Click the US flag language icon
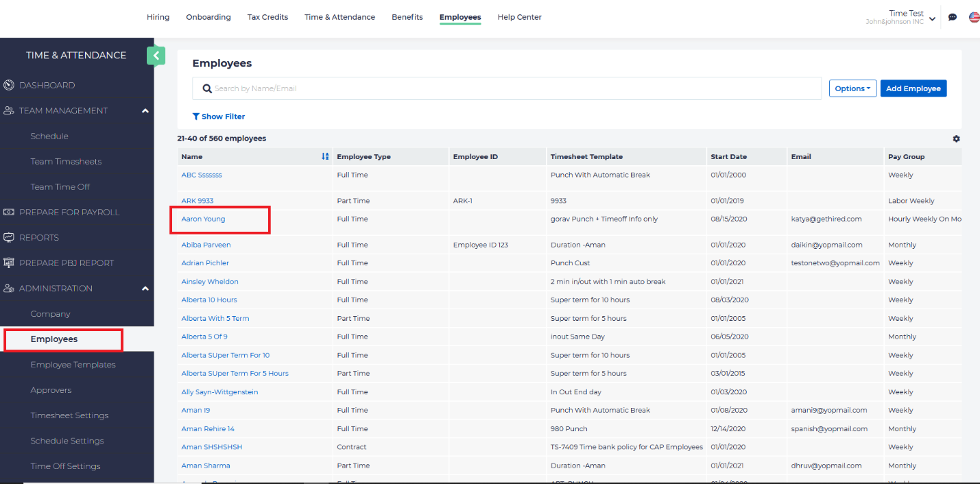The height and width of the screenshot is (484, 980). 974,17
